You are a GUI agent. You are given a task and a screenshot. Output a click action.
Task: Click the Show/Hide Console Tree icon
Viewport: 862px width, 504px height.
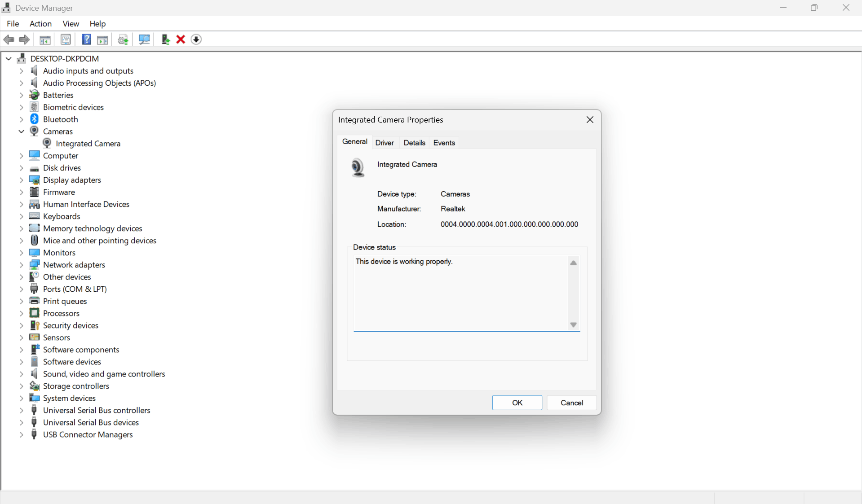(x=45, y=39)
